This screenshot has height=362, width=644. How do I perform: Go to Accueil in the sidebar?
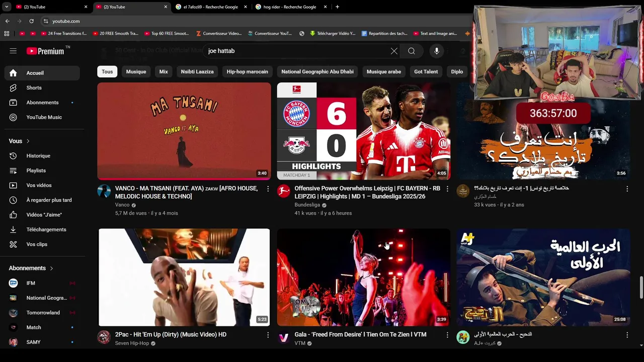(x=42, y=73)
